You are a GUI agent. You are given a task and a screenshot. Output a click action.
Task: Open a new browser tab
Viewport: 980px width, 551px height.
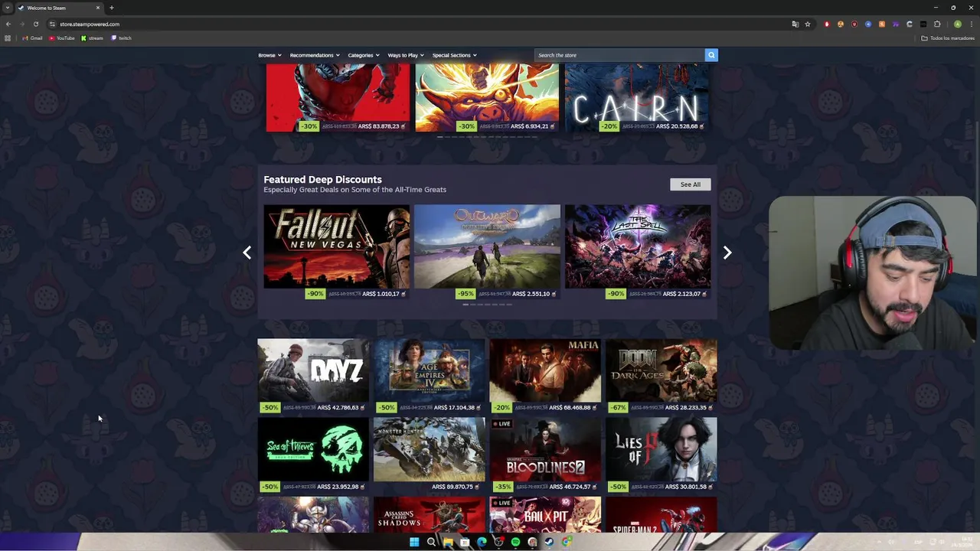coord(111,8)
